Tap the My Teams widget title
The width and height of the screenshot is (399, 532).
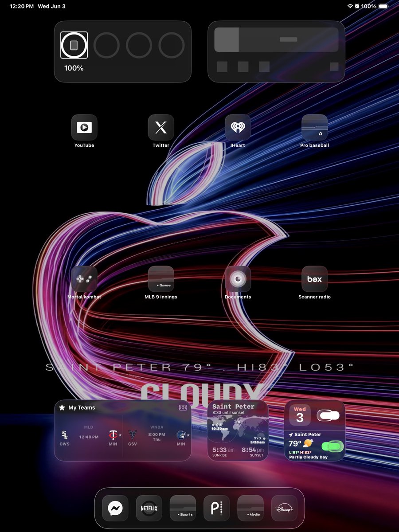point(82,407)
